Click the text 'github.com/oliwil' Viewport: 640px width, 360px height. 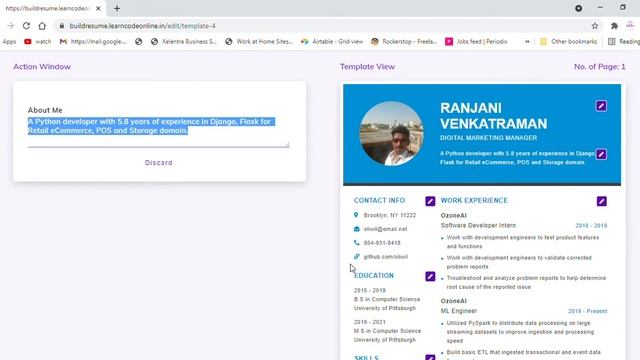point(386,257)
